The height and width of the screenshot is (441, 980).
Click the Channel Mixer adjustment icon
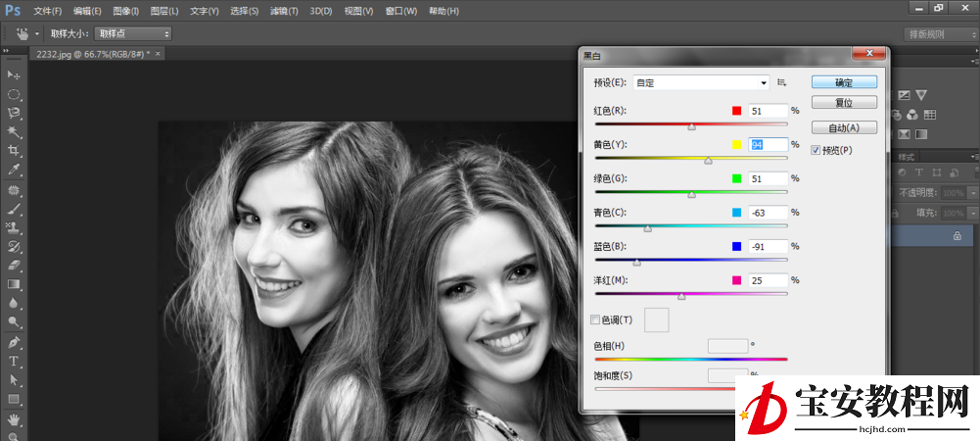[x=912, y=115]
